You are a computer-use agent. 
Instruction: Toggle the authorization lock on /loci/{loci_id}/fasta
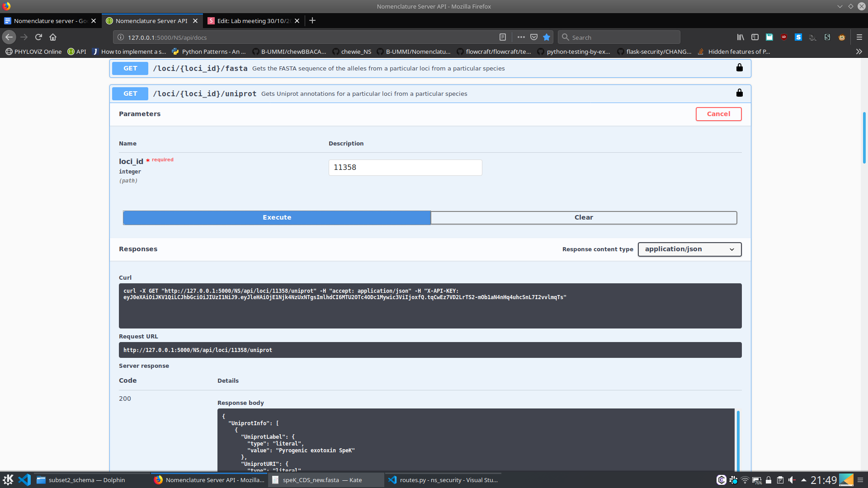click(x=739, y=68)
